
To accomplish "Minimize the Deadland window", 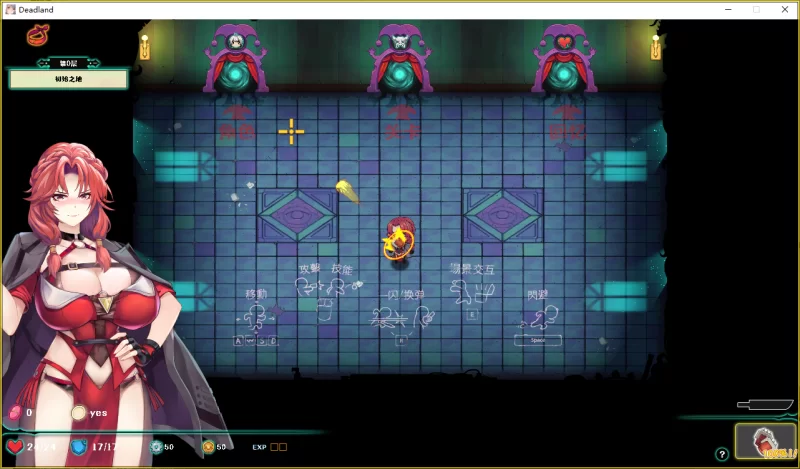I will point(728,10).
